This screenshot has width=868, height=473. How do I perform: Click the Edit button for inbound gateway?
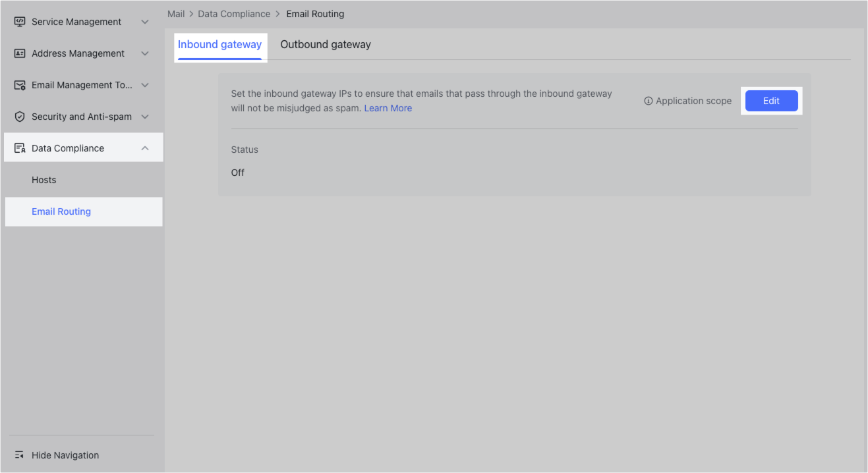(771, 100)
